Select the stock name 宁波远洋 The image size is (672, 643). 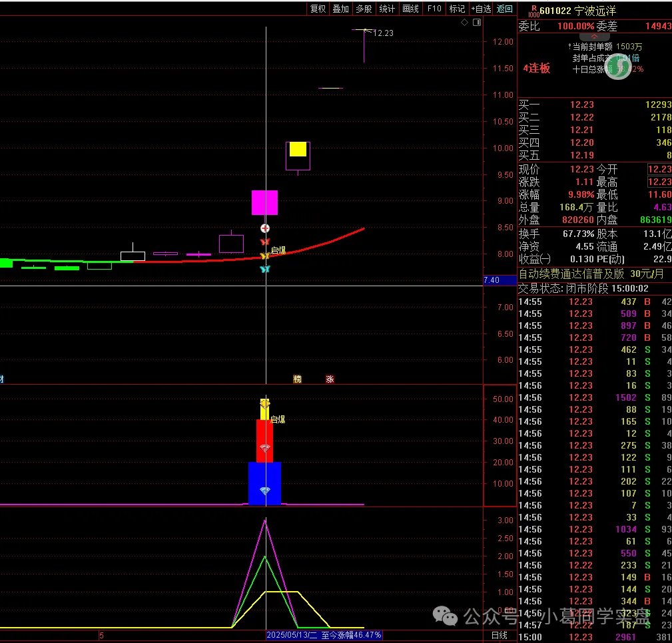pyautogui.click(x=595, y=11)
